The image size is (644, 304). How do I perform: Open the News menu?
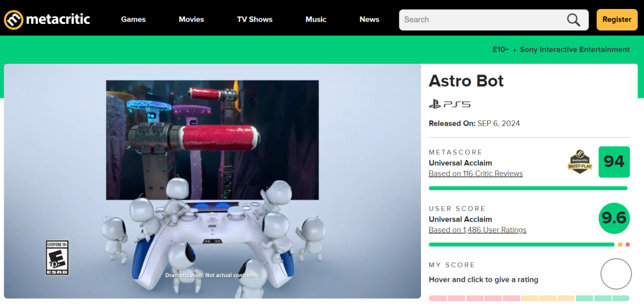(369, 19)
